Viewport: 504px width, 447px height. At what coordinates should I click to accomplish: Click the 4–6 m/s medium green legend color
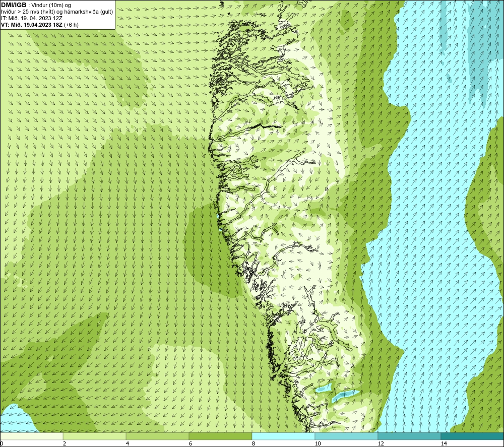click(157, 436)
